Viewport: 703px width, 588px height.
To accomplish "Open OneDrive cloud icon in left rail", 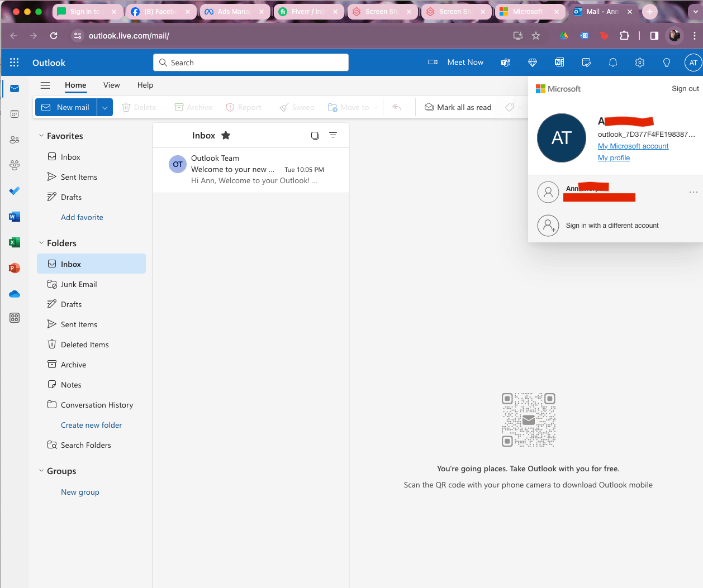I will pyautogui.click(x=15, y=294).
